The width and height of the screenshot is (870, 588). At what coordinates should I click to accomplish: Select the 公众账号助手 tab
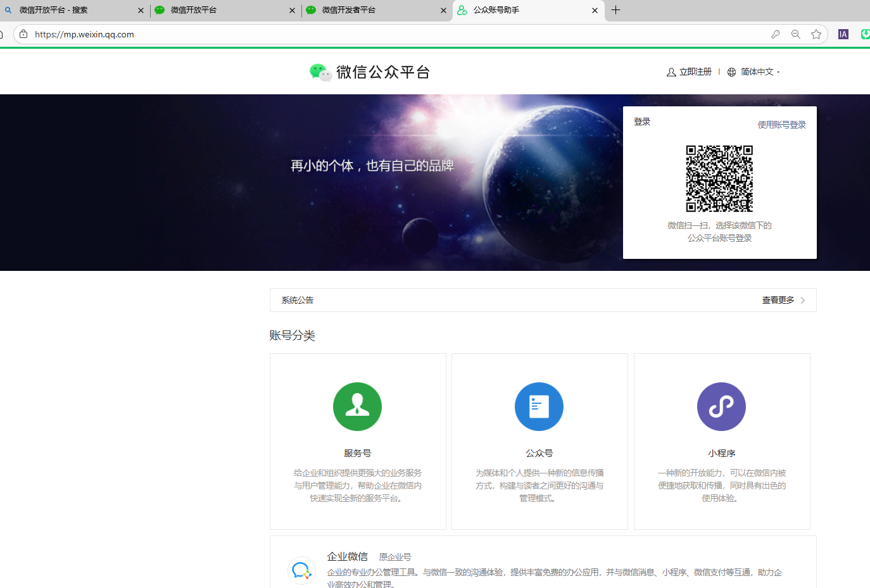point(528,10)
